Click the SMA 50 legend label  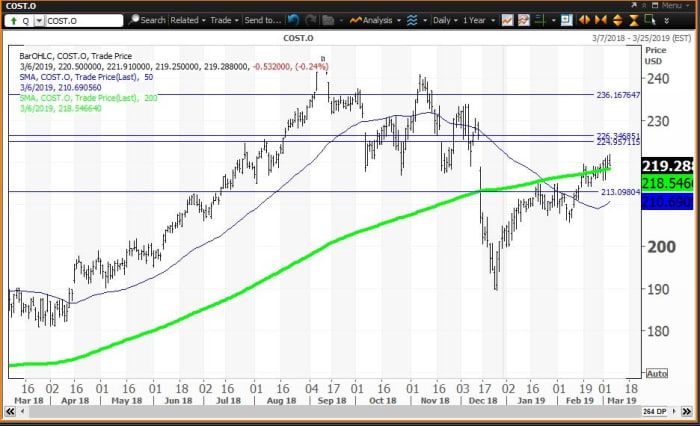(x=86, y=77)
